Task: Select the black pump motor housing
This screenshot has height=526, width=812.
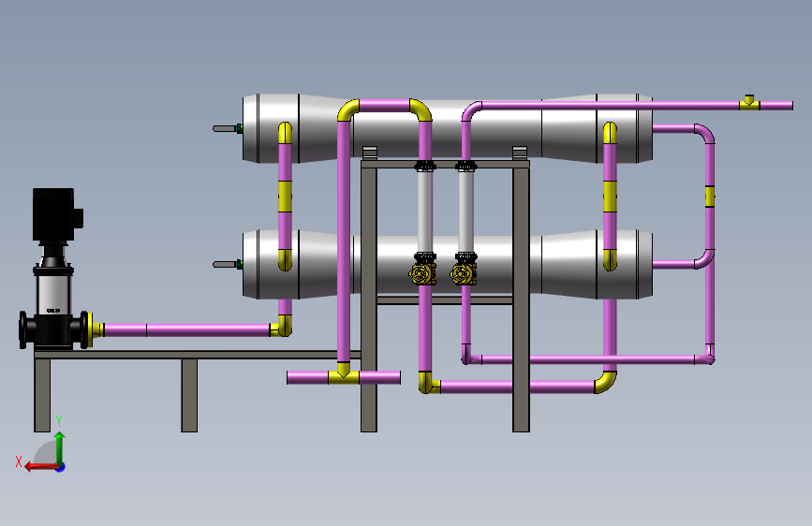Action: pyautogui.click(x=54, y=214)
